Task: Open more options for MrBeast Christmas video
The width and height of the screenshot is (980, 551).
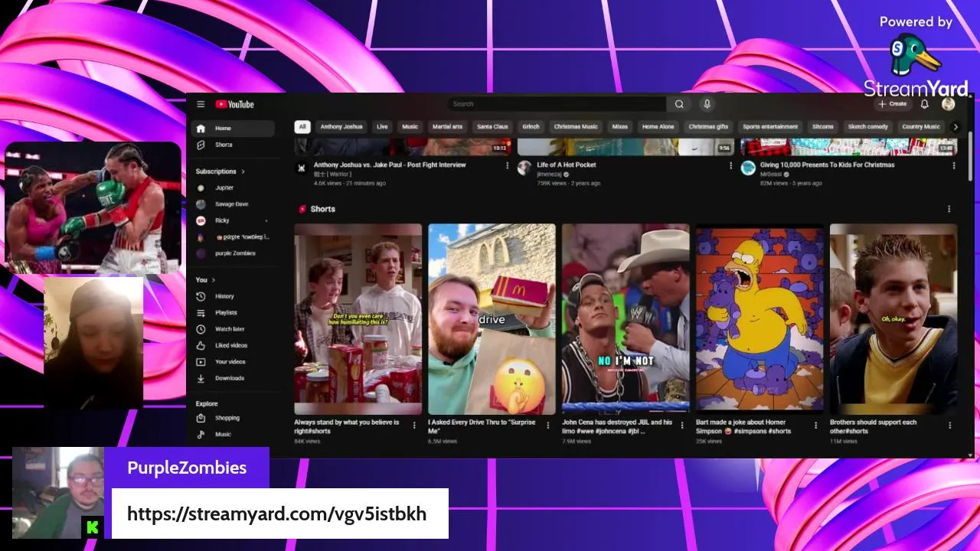Action: 954,165
